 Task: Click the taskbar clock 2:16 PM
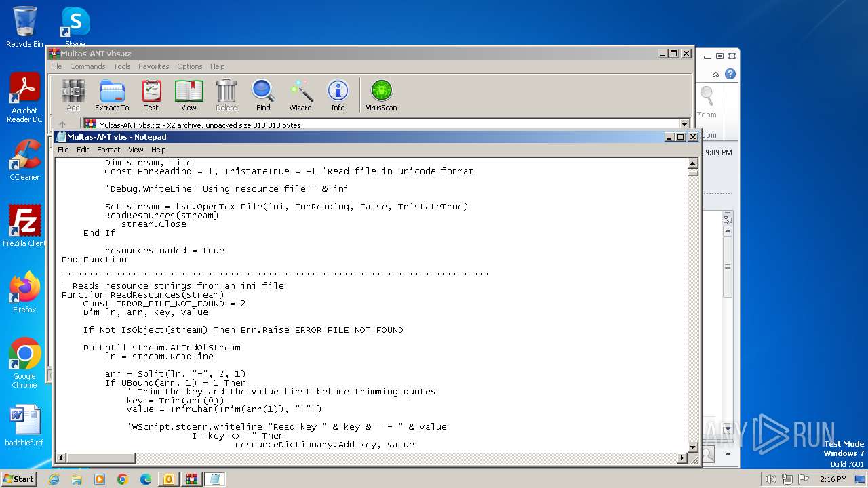(x=833, y=479)
